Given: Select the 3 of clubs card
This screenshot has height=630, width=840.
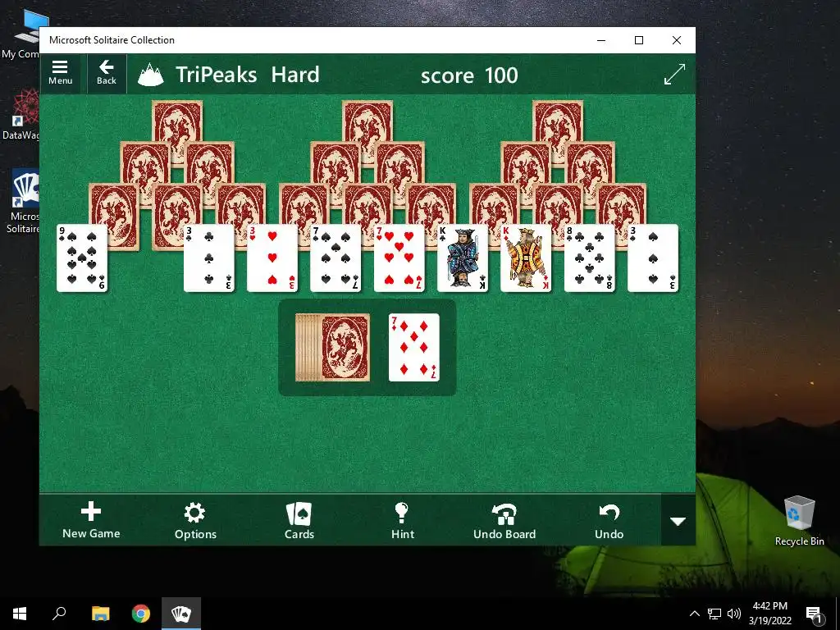Looking at the screenshot, I should click(x=209, y=258).
